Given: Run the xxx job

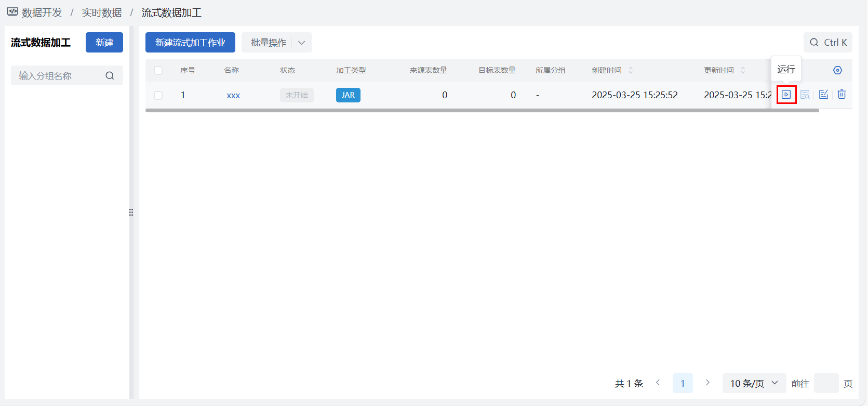Looking at the screenshot, I should click(786, 95).
